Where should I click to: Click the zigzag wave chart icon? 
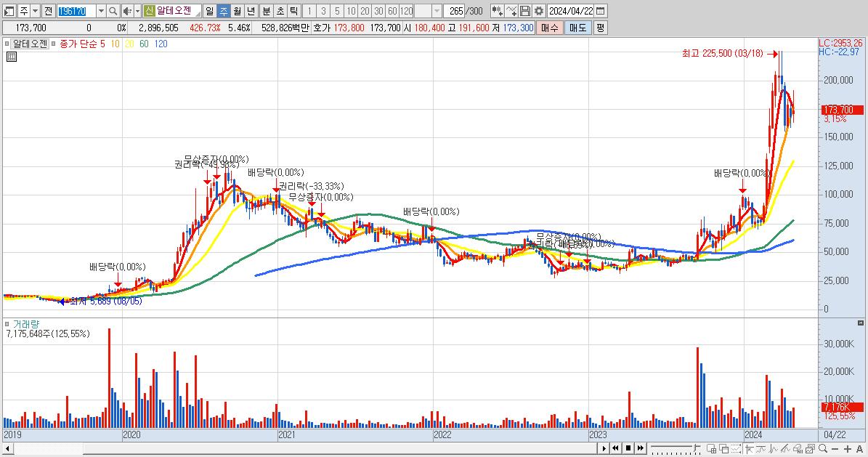click(774, 448)
